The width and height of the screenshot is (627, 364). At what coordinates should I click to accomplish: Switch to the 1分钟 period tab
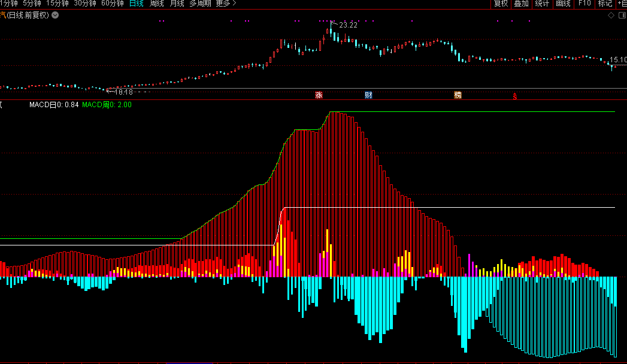pyautogui.click(x=9, y=4)
